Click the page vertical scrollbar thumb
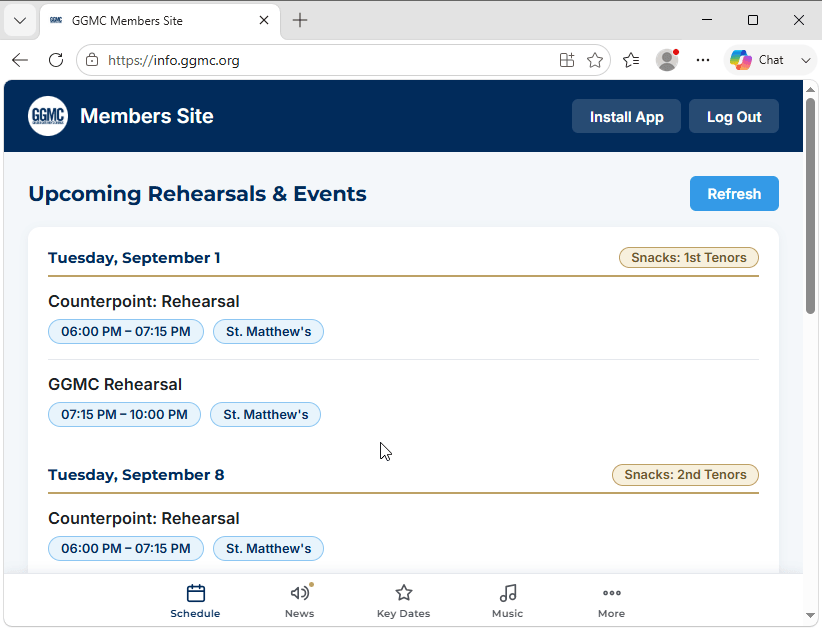The width and height of the screenshot is (822, 630). 810,206
